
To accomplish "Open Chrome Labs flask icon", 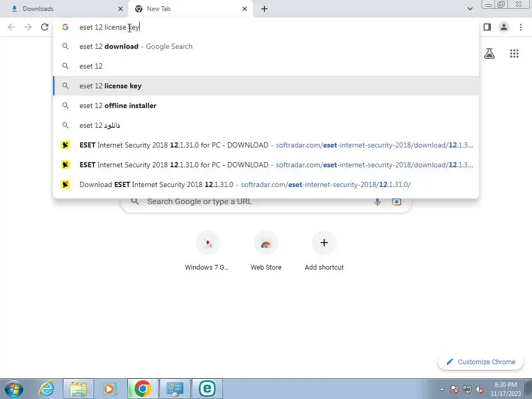I will tap(489, 54).
